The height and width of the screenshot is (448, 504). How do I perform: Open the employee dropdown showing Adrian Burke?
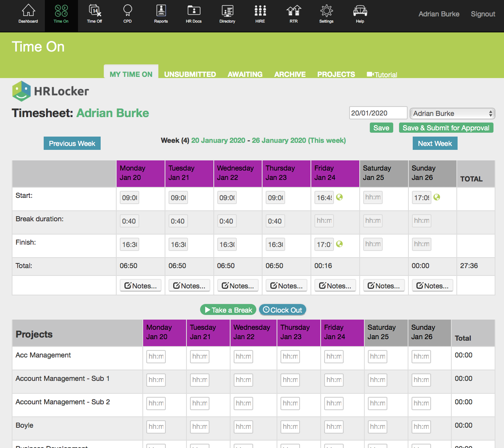point(452,114)
